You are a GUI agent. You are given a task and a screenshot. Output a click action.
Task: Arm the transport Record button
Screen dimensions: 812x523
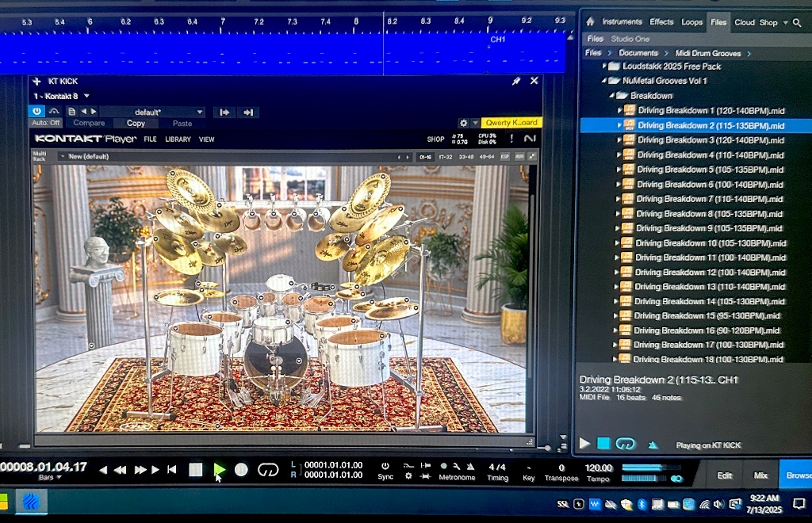tap(241, 470)
